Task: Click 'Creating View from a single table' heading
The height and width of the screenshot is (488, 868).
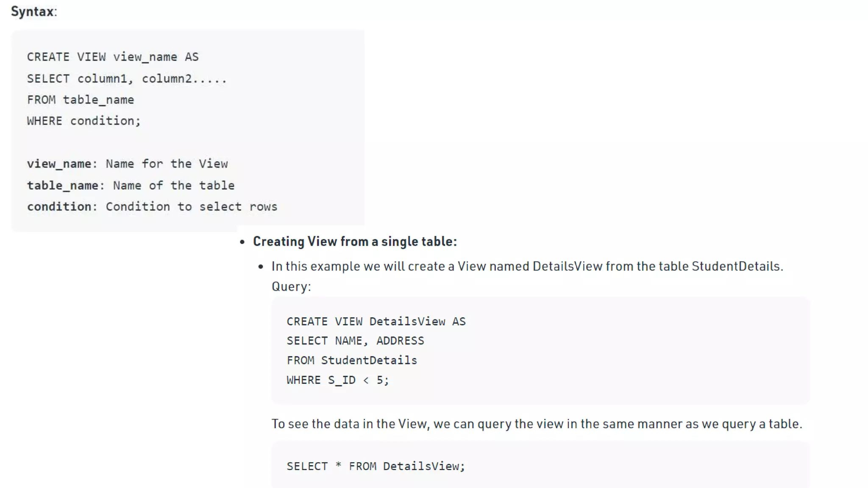Action: tap(355, 241)
